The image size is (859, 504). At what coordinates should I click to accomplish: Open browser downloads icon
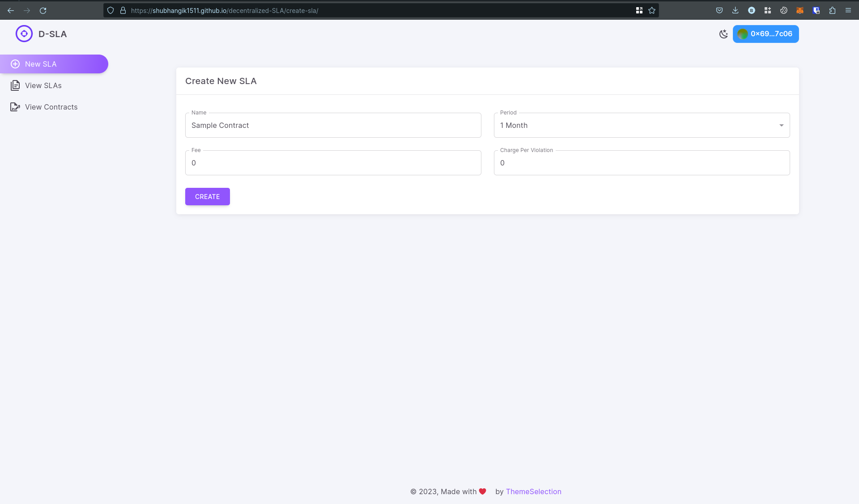pos(735,10)
